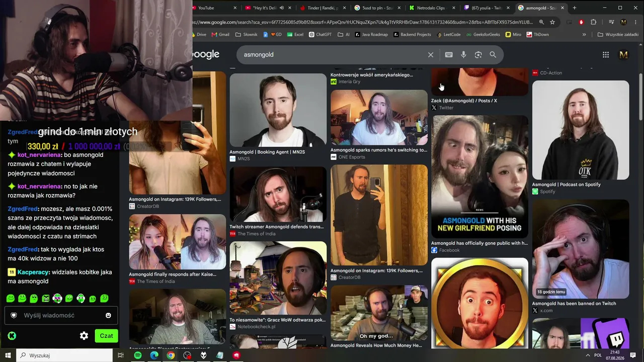The height and width of the screenshot is (362, 644).
Task: Focus the "Wyślij wiadomość" chat input
Action: click(x=61, y=315)
